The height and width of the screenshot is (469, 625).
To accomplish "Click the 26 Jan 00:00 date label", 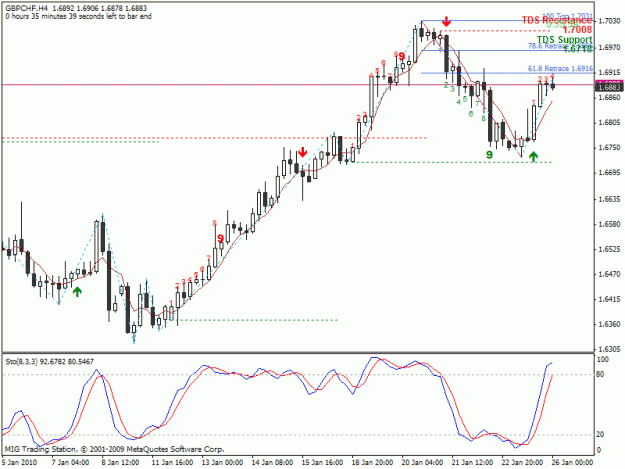I will click(572, 462).
